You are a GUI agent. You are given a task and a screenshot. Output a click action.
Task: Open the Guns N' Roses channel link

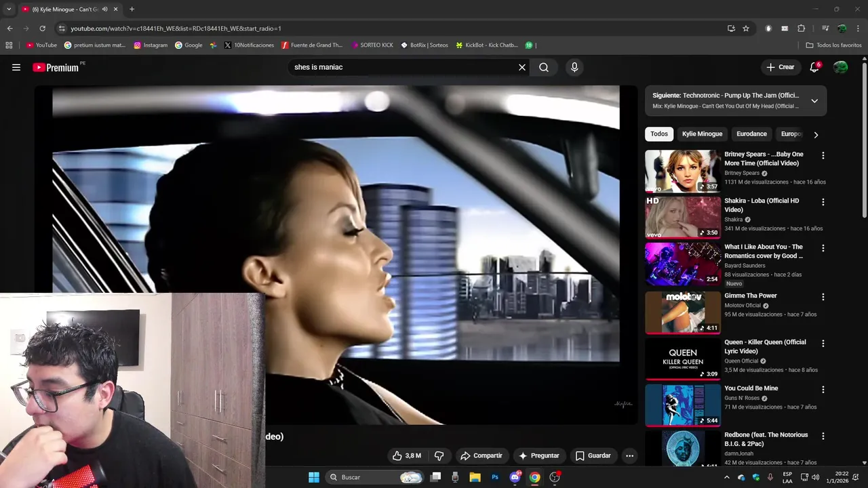[x=742, y=398]
